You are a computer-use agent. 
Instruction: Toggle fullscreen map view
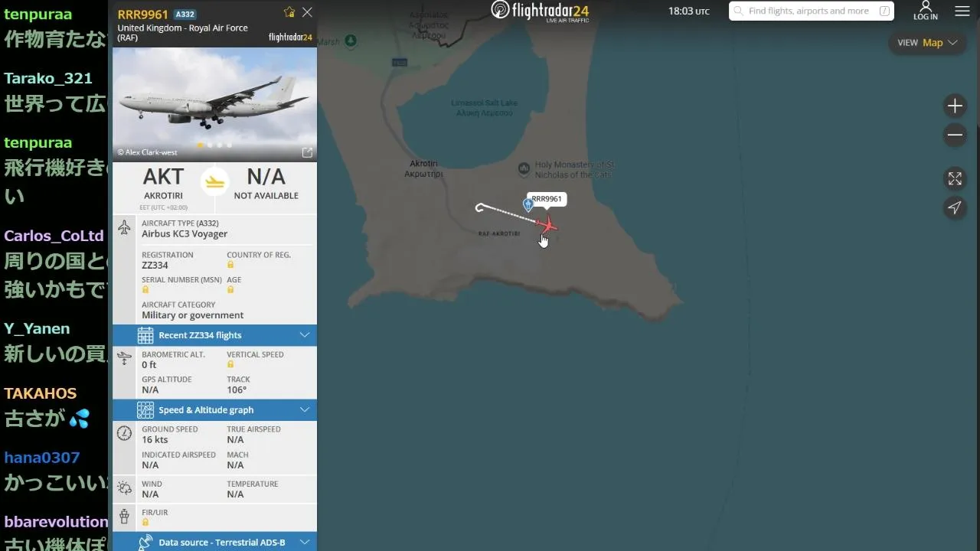coord(955,178)
